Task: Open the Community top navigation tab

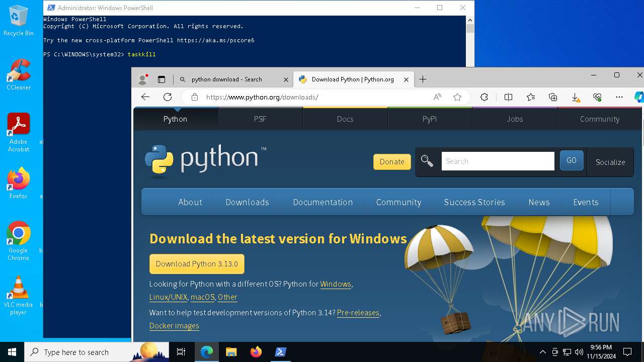Action: (599, 119)
